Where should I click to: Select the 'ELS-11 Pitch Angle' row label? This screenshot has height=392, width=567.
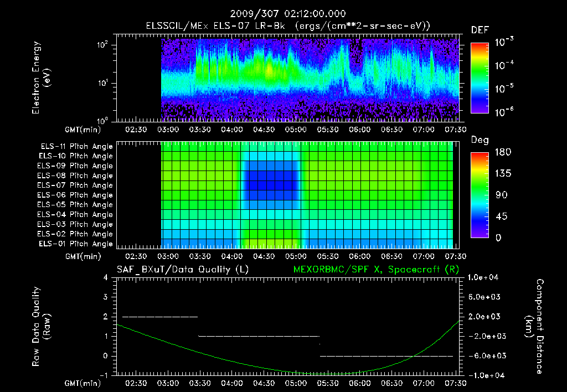pos(76,147)
